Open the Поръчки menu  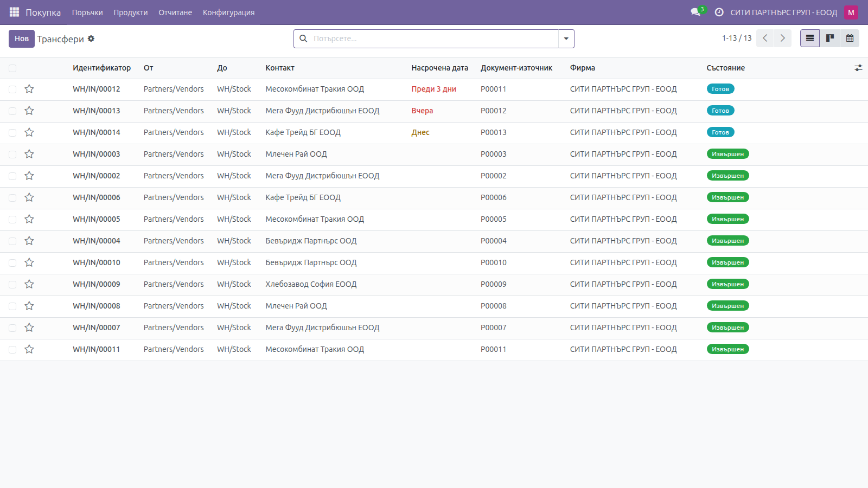point(87,12)
